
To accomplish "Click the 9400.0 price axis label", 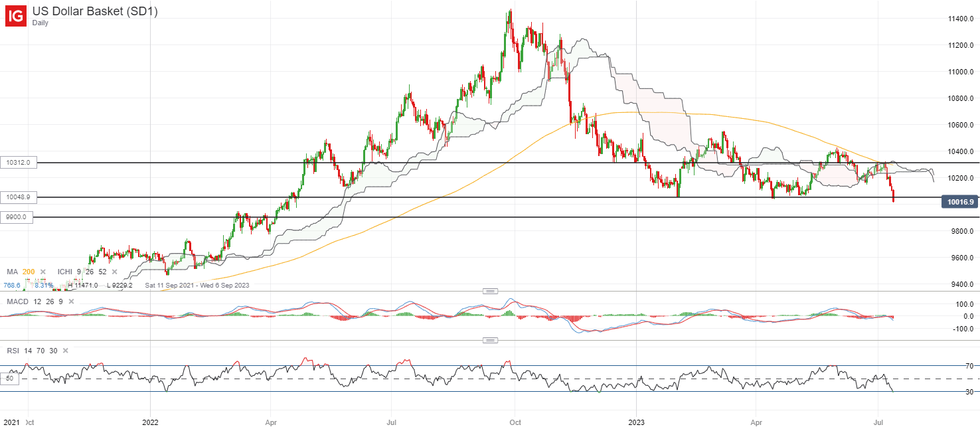I will tap(960, 284).
